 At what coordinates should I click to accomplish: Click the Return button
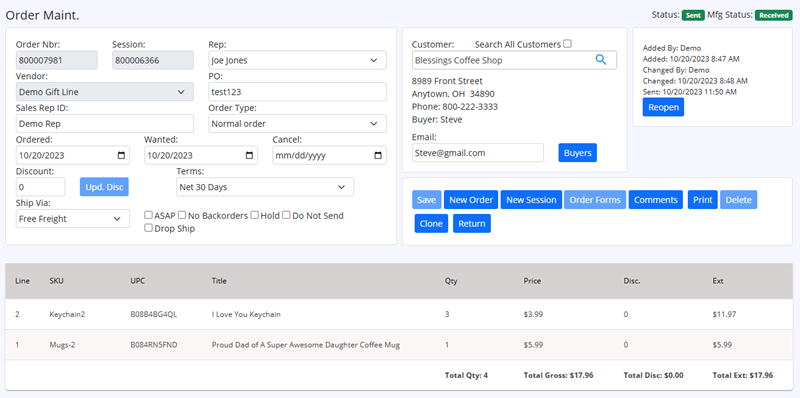coord(472,223)
